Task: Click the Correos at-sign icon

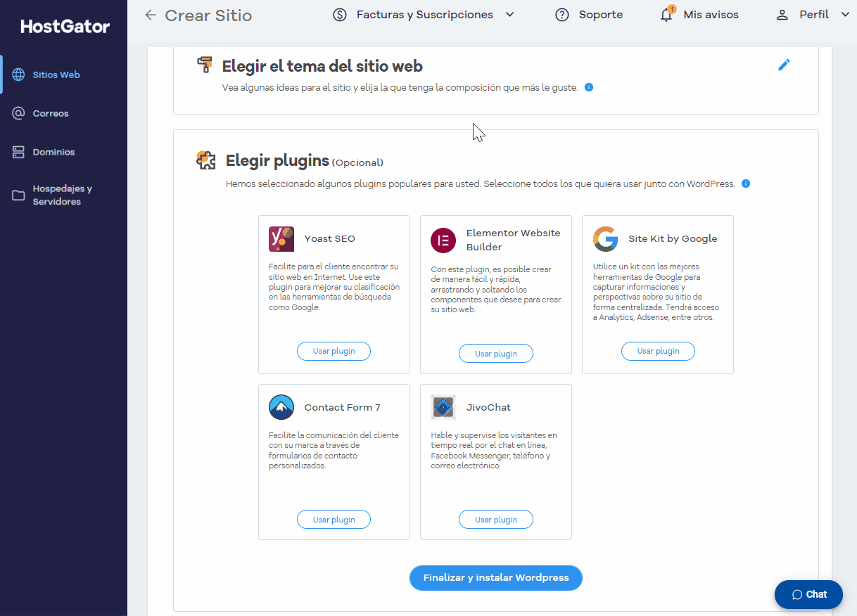Action: 19,113
